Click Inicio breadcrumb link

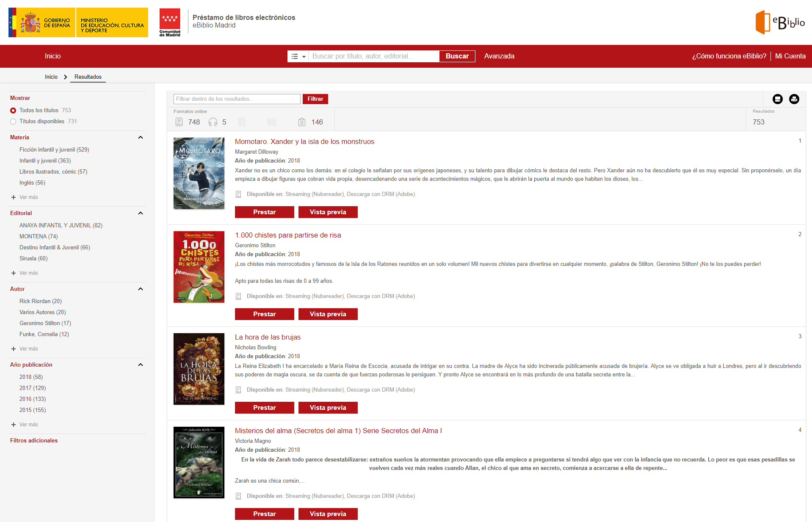pyautogui.click(x=51, y=77)
